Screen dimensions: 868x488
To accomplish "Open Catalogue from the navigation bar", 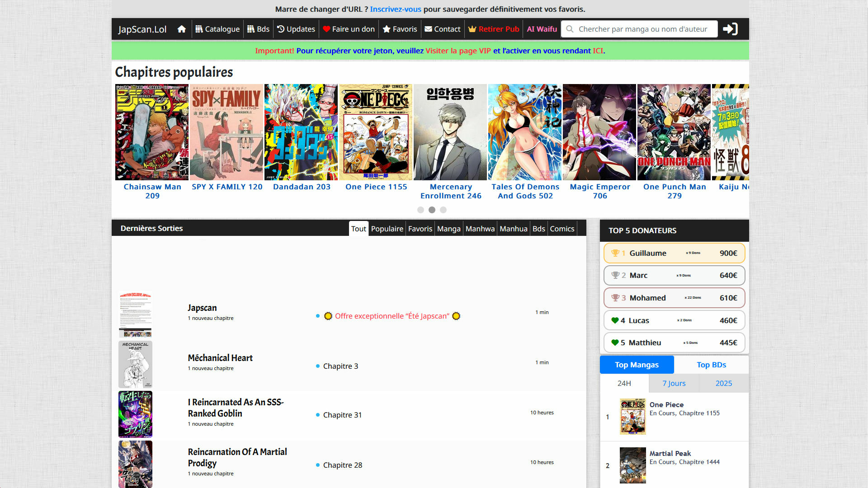I will 217,29.
